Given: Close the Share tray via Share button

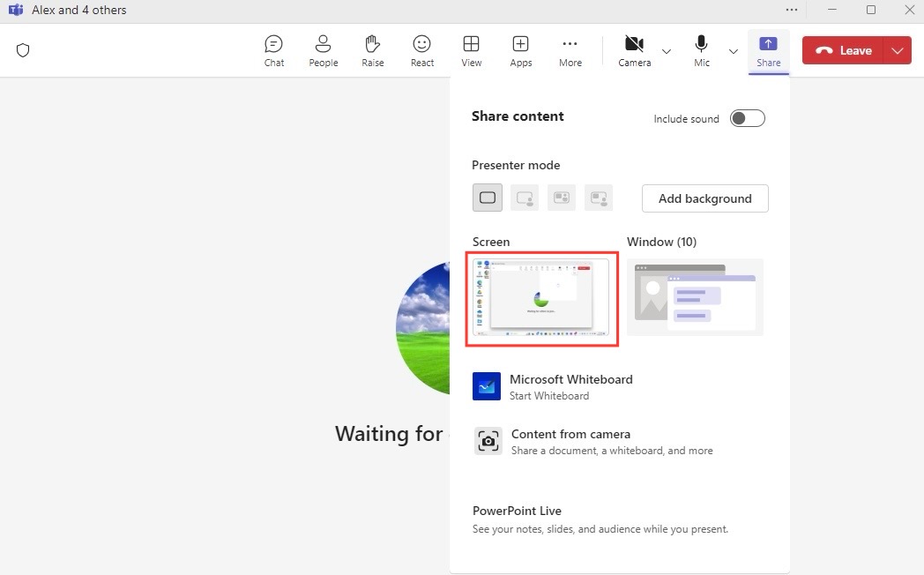Looking at the screenshot, I should click(x=769, y=51).
